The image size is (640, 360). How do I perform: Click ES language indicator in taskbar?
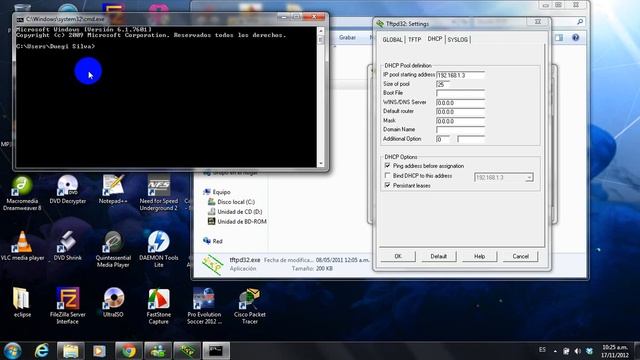click(x=542, y=350)
